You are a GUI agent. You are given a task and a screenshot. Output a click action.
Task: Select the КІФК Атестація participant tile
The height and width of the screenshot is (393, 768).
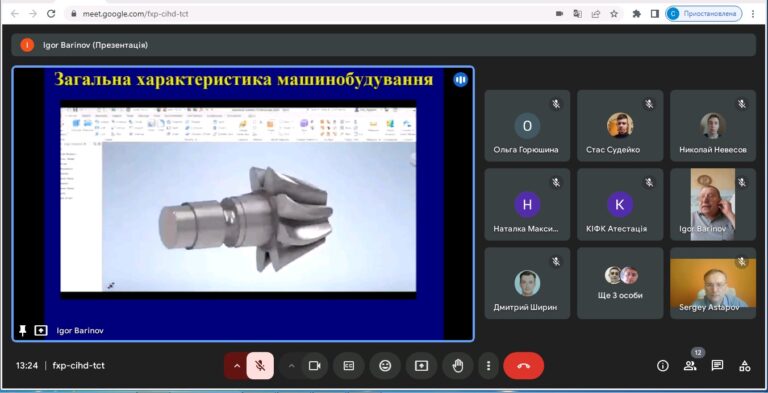[620, 204]
